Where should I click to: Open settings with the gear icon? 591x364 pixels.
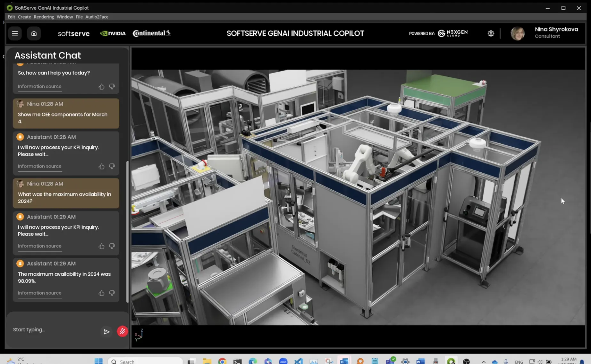click(491, 33)
